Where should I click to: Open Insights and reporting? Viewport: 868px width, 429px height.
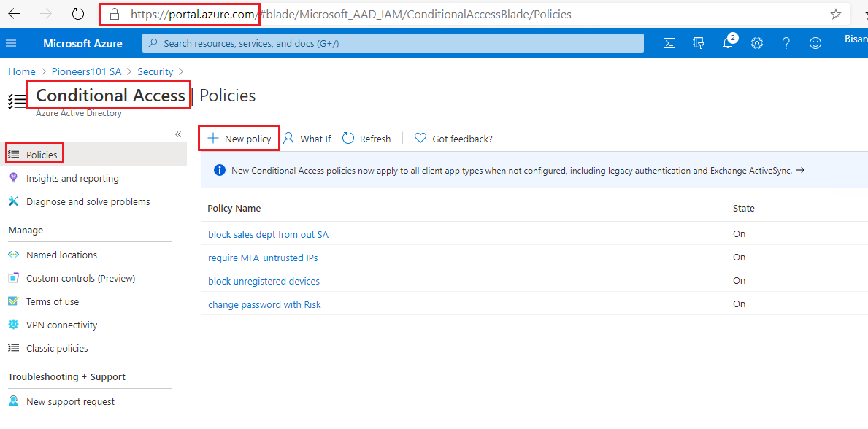[72, 178]
